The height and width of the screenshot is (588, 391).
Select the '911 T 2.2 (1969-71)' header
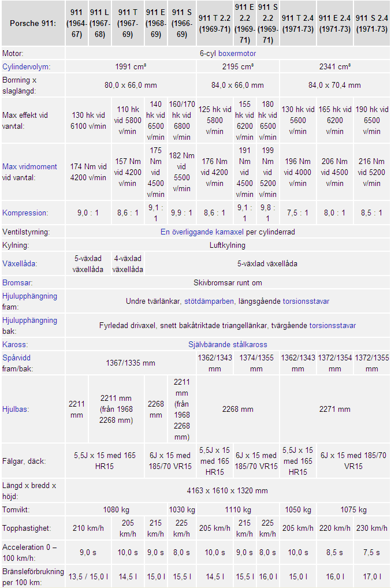(x=215, y=23)
